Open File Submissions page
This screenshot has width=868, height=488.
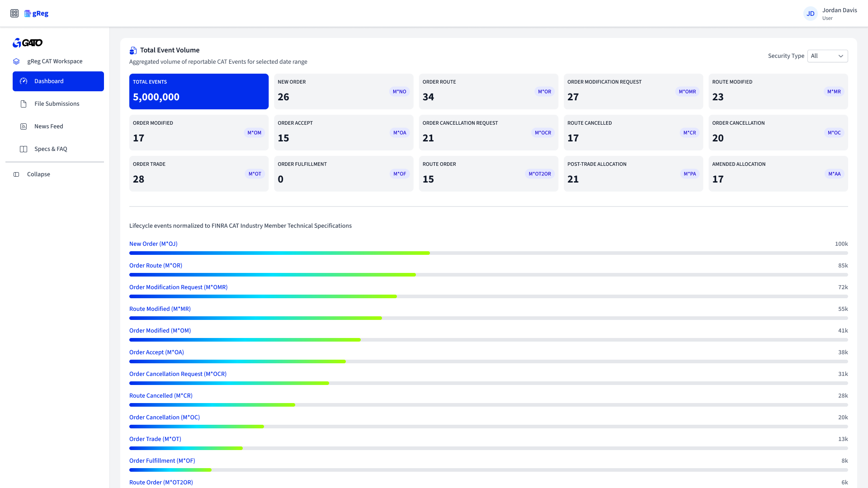click(x=58, y=104)
